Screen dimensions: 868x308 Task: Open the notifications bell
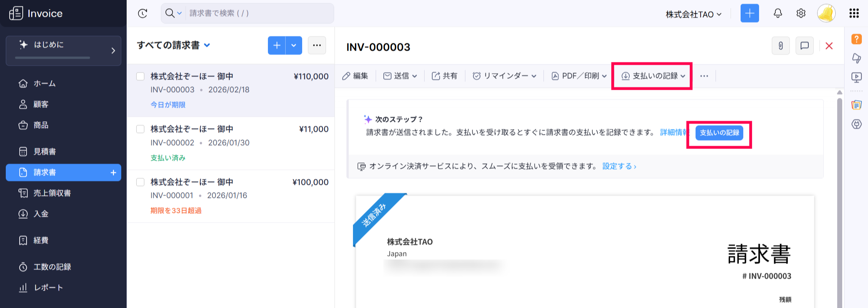[778, 13]
